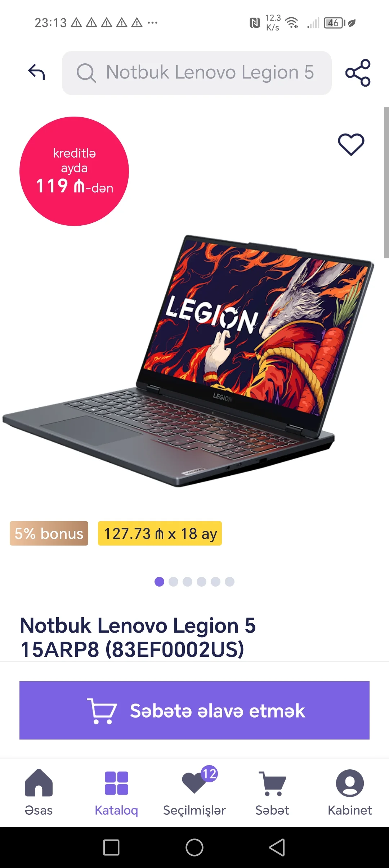Select the 127.73 x 18 ay installment tag

click(x=160, y=533)
